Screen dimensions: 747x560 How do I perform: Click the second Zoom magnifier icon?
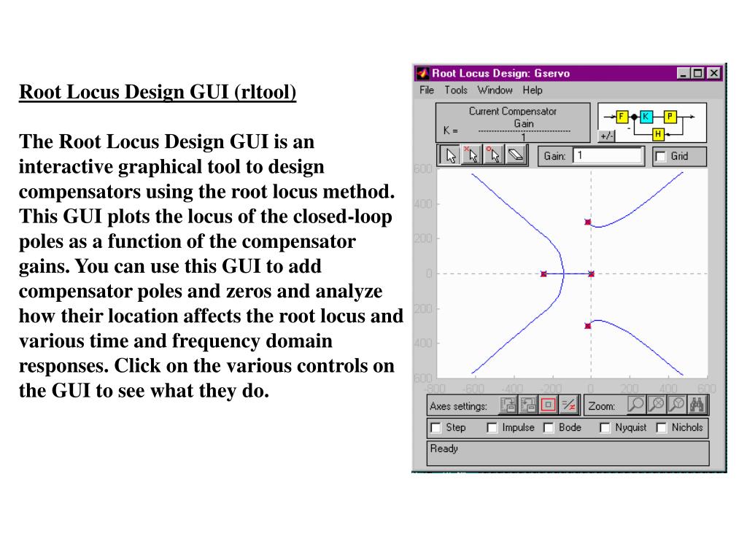coord(656,405)
